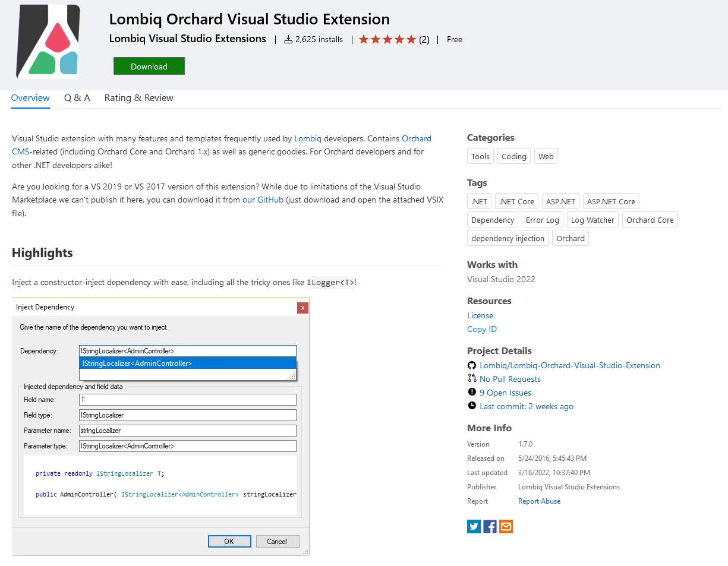This screenshot has width=728, height=566.
Task: Close the Inject Dependency dialog with red X
Action: pyautogui.click(x=303, y=308)
